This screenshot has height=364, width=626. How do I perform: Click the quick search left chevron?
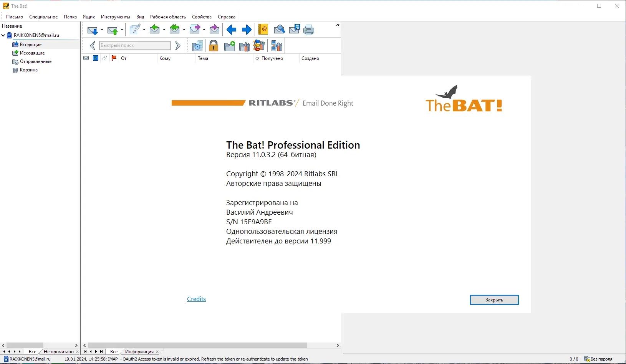93,46
